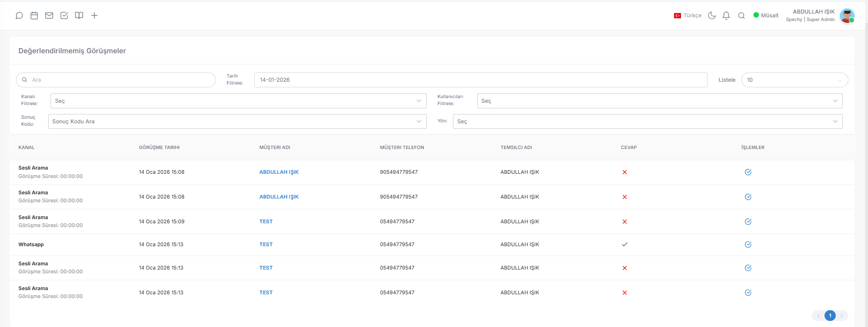The width and height of the screenshot is (868, 327).
Task: Sort by KANAL column header
Action: coord(27,147)
